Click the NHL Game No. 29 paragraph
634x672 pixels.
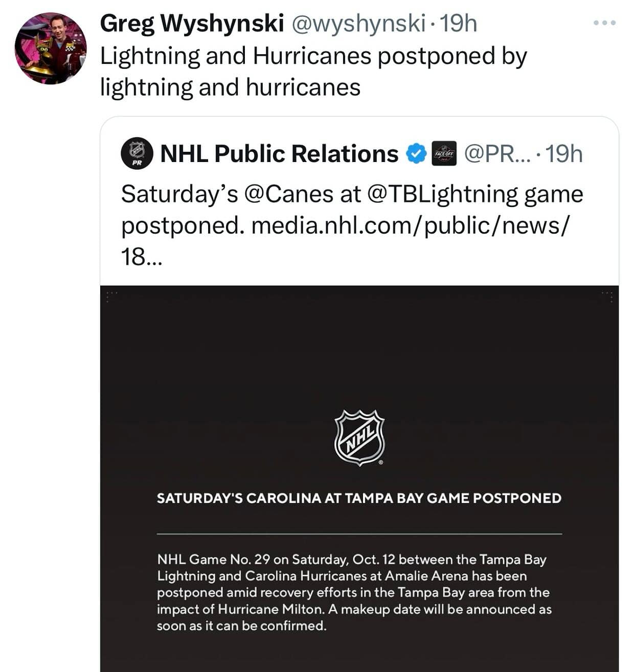pos(354,592)
